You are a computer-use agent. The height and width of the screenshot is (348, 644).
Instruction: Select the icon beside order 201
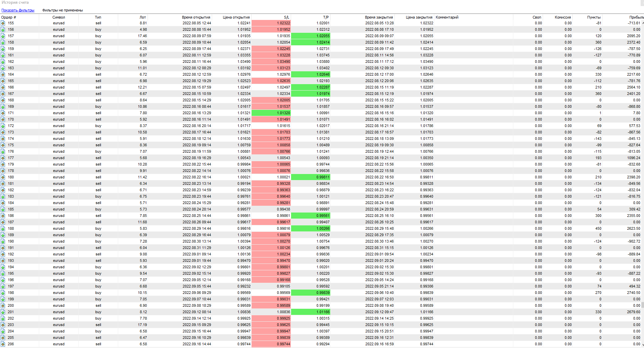pyautogui.click(x=3, y=312)
